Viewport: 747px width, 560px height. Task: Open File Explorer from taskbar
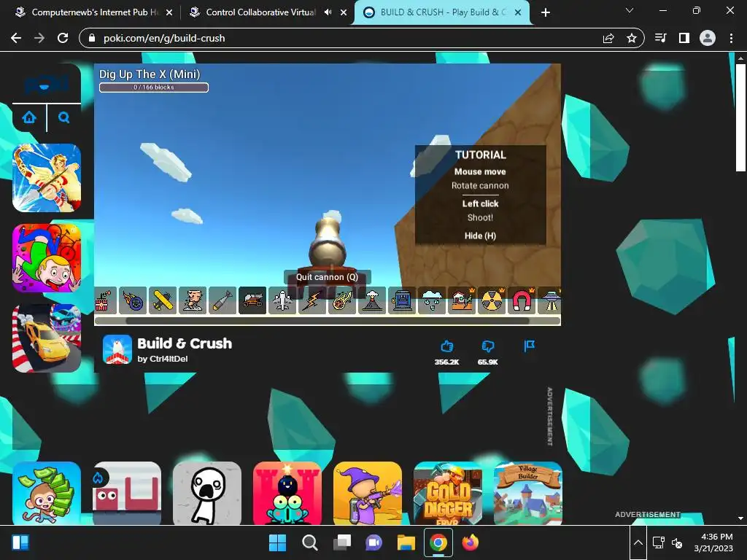coord(406,542)
